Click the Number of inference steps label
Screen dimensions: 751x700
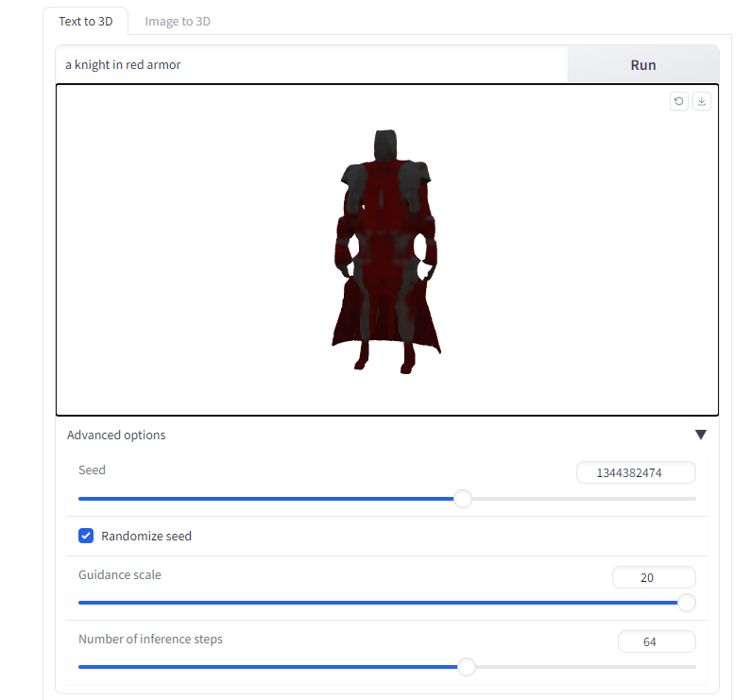coord(150,639)
